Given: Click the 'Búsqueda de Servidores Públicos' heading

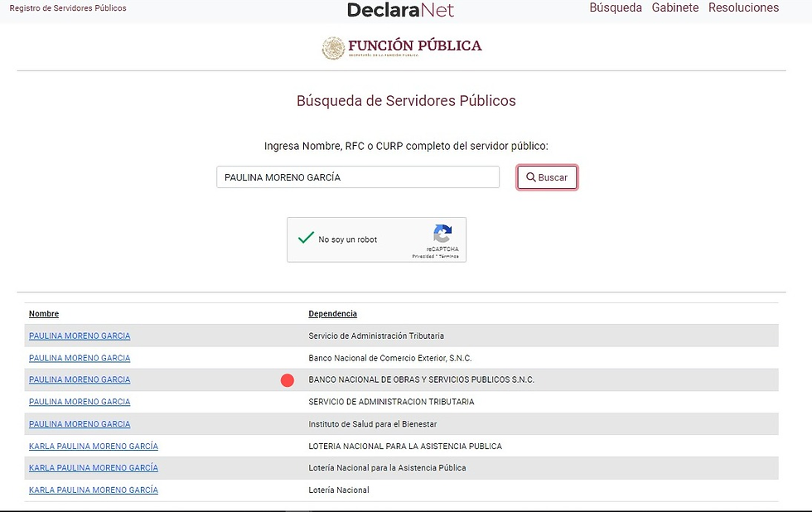Looking at the screenshot, I should pos(406,100).
